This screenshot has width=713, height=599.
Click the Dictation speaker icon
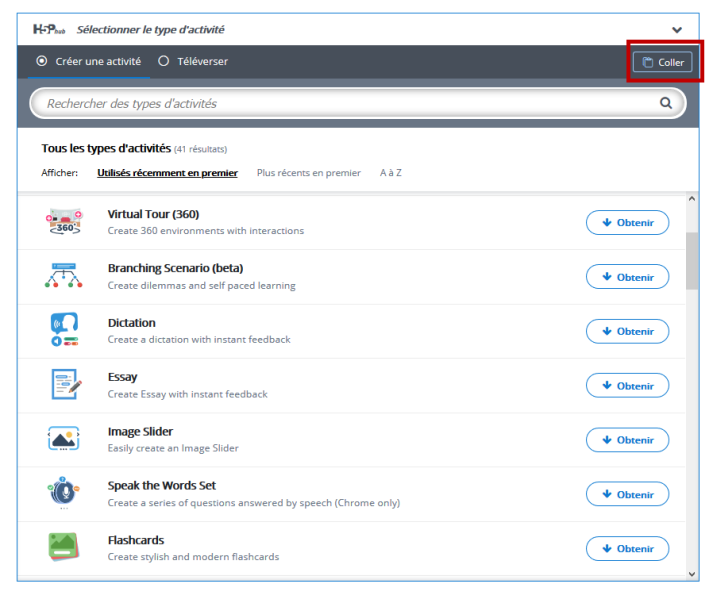click(x=64, y=329)
